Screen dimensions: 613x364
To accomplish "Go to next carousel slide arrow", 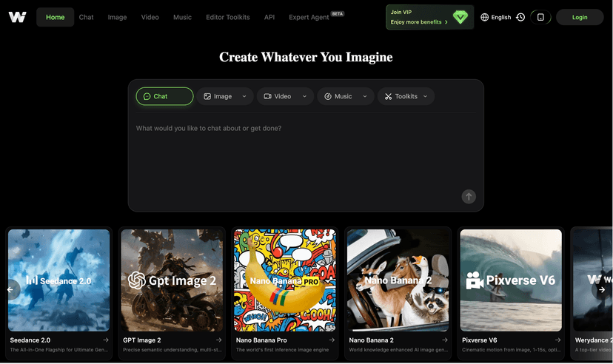I will pyautogui.click(x=602, y=290).
